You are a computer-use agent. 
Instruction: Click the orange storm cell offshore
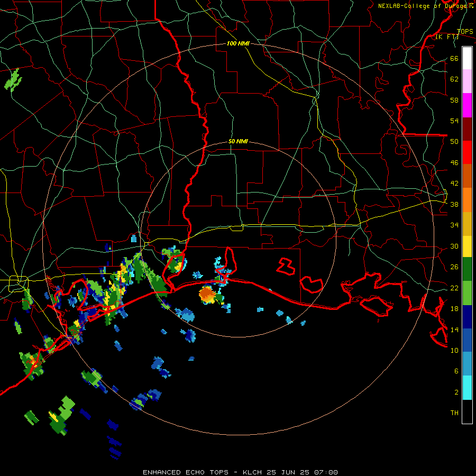click(x=208, y=295)
